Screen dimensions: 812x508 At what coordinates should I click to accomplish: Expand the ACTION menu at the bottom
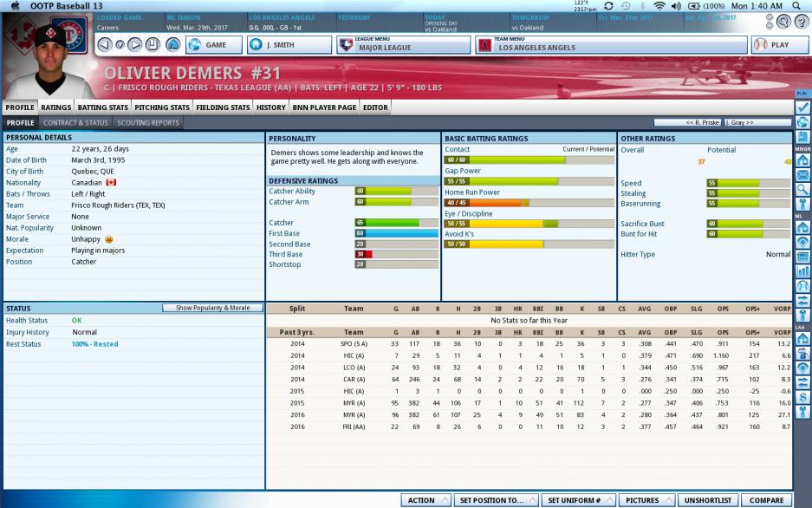coord(425,500)
